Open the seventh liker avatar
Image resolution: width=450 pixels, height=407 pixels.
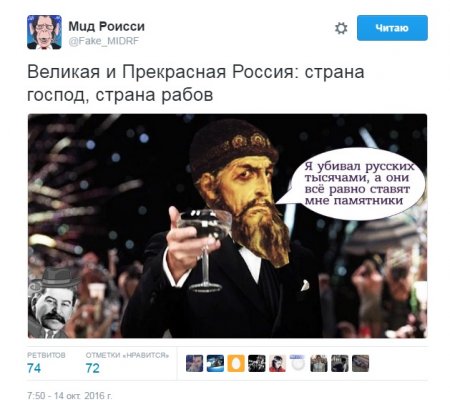[319, 363]
